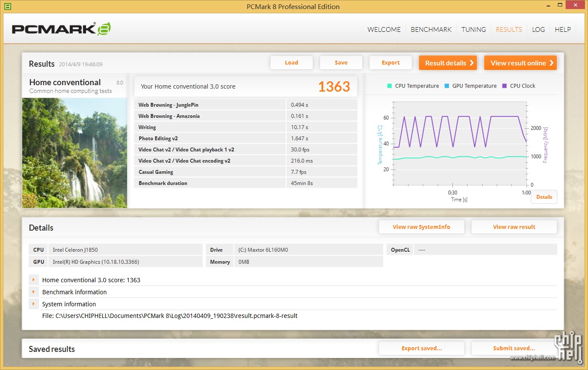
Task: Click the PCMark 8 logo
Action: [x=61, y=28]
